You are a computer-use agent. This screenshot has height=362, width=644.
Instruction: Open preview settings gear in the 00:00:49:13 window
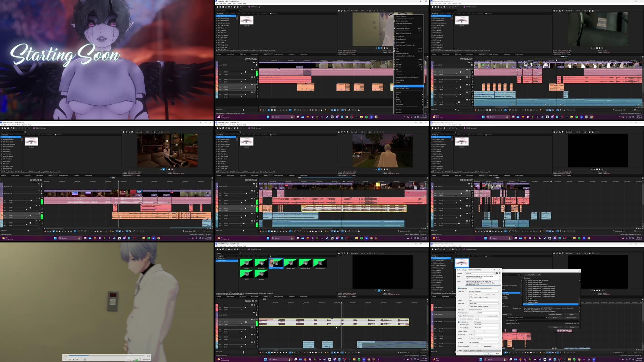click(x=339, y=11)
